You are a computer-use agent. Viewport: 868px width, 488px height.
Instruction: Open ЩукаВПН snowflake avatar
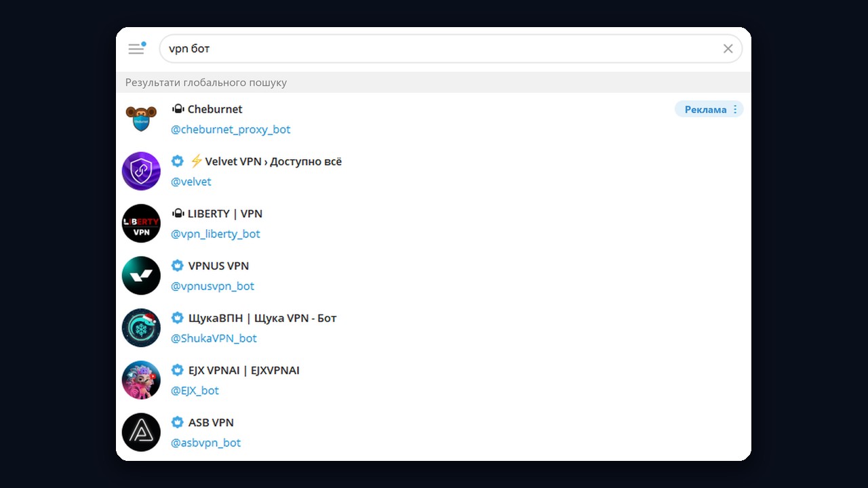pos(141,327)
